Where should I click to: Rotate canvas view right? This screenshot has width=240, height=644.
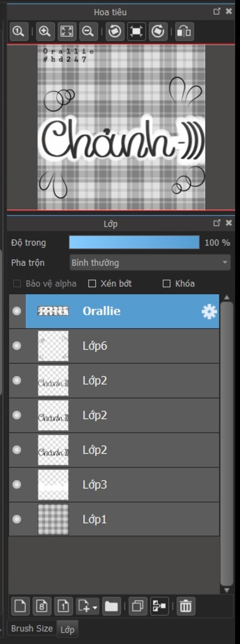pos(158,32)
